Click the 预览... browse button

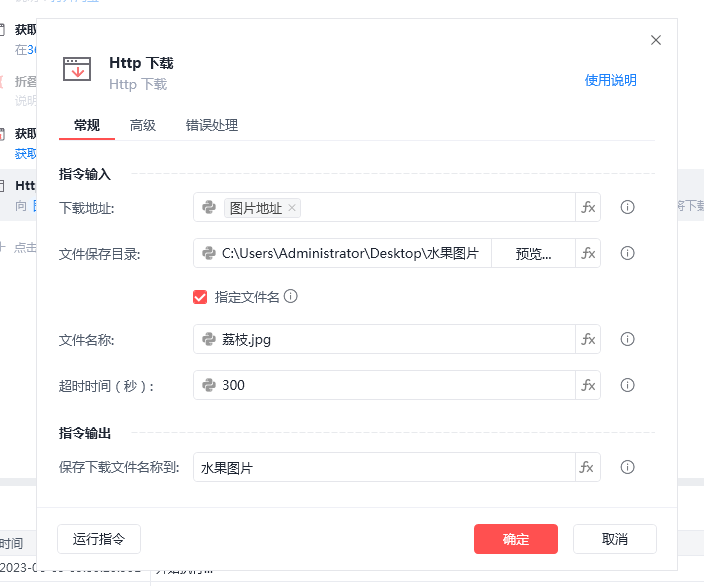pos(533,254)
